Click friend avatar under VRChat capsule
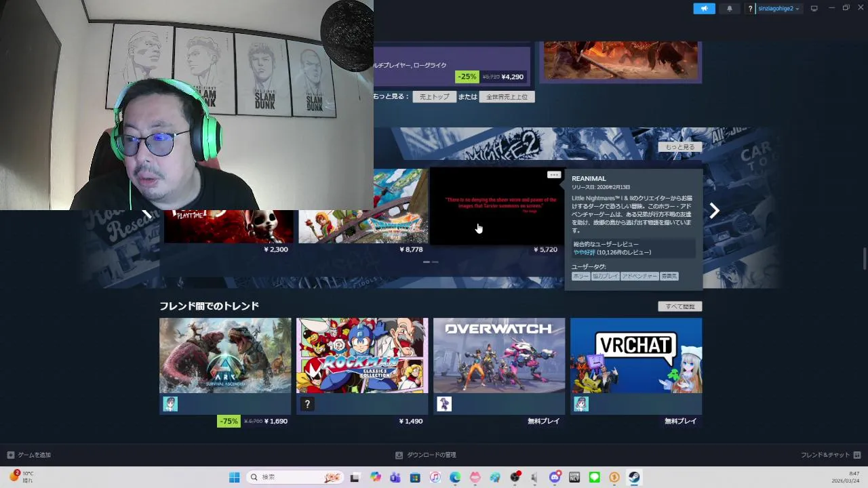The height and width of the screenshot is (488, 868). coord(581,404)
